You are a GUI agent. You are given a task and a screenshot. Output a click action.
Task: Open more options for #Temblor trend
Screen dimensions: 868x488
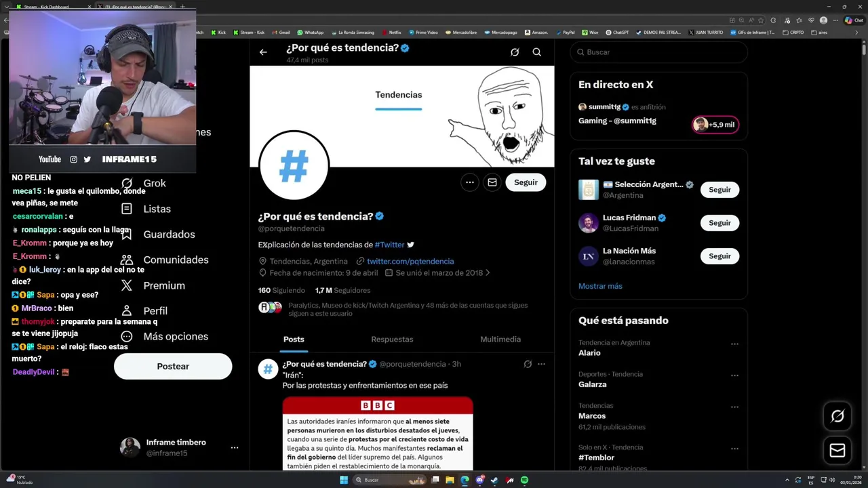[x=734, y=449]
